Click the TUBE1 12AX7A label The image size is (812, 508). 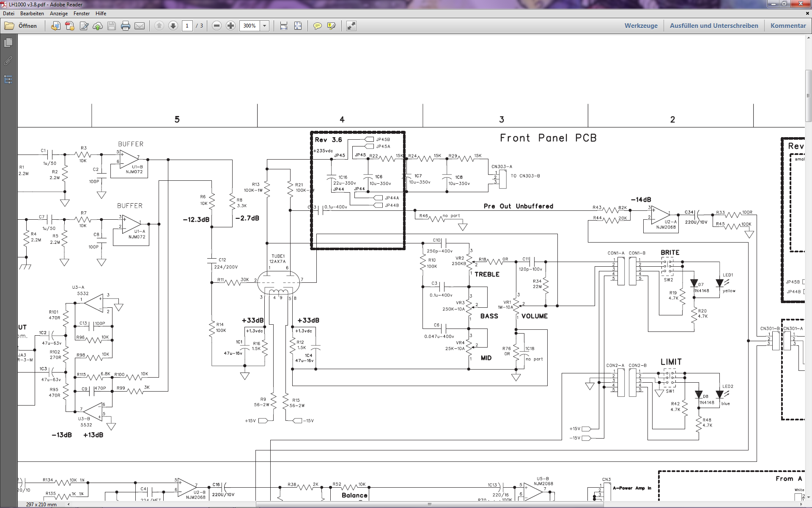click(x=278, y=259)
